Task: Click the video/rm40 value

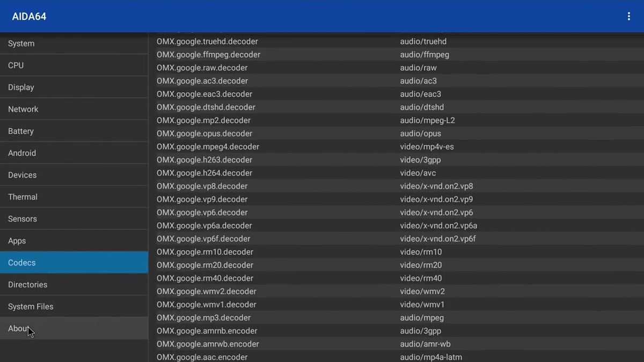Action: (421, 278)
